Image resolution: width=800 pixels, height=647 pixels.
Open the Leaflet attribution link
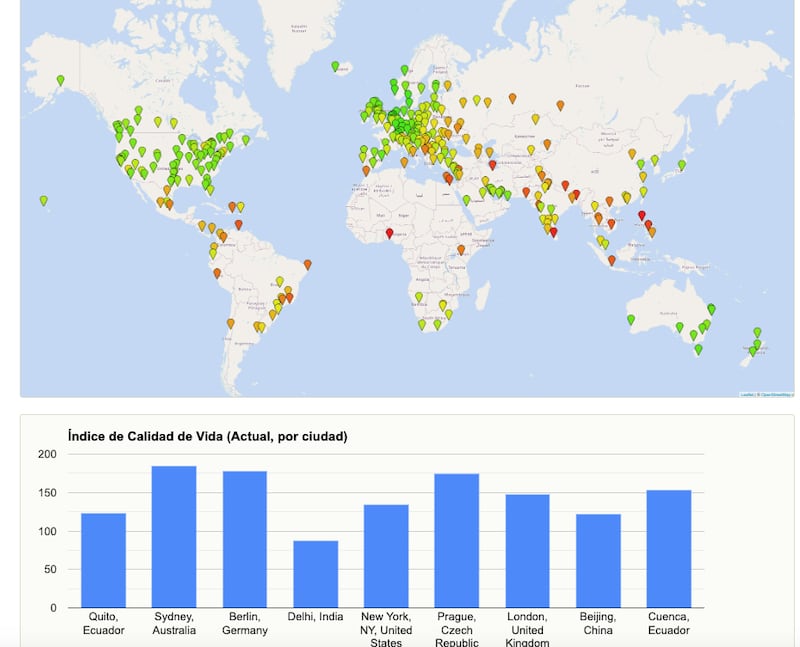(x=746, y=394)
